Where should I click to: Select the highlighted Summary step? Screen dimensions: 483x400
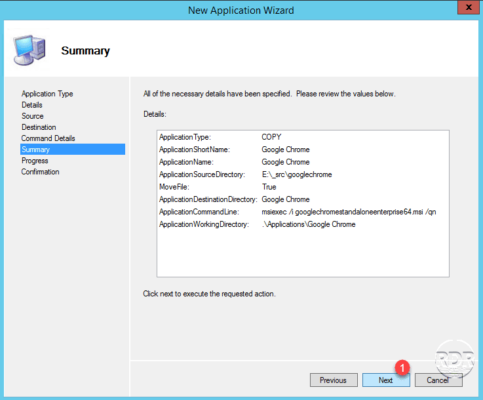[73, 149]
